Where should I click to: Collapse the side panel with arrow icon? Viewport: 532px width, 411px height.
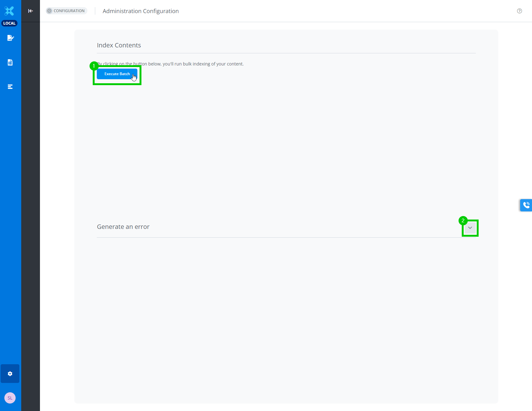31,11
